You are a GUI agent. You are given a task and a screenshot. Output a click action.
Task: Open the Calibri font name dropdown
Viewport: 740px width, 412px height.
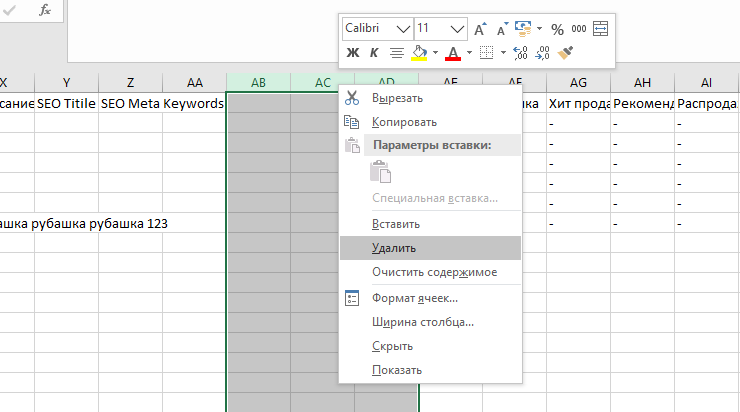point(403,29)
